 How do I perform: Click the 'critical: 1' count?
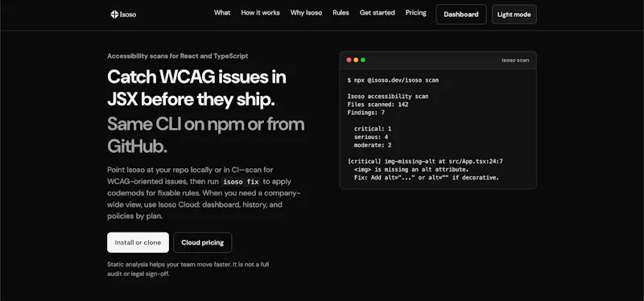[373, 129]
